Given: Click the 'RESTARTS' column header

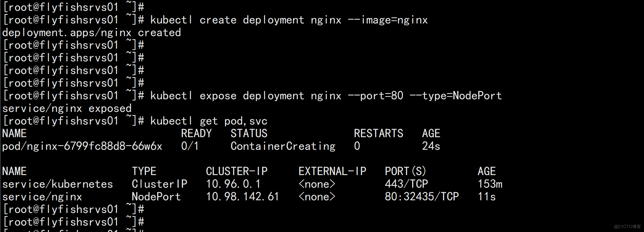Looking at the screenshot, I should (x=378, y=134).
